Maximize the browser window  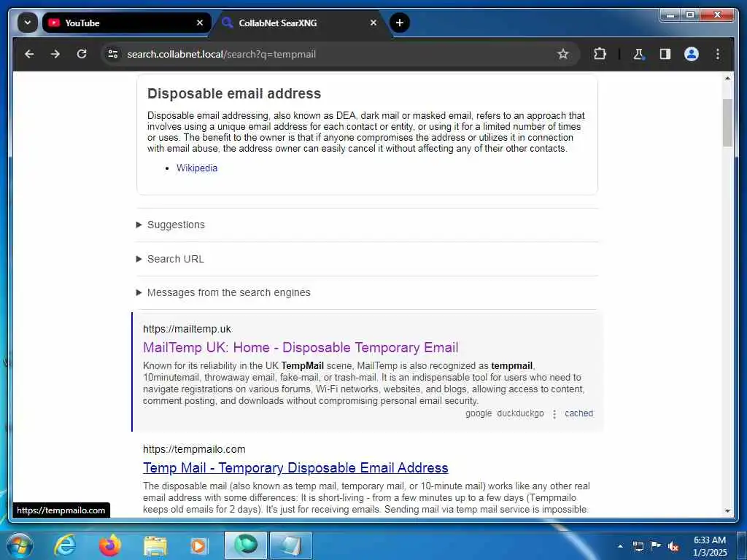click(x=689, y=15)
